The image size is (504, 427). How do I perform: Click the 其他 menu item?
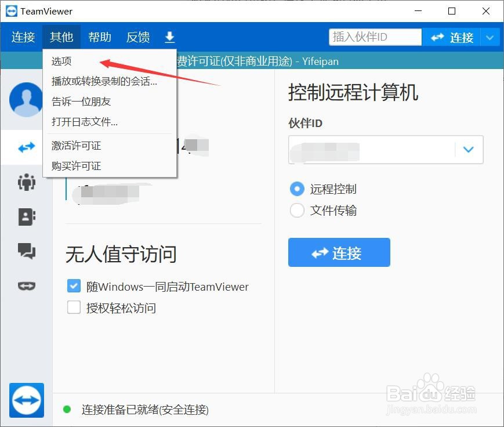point(61,37)
